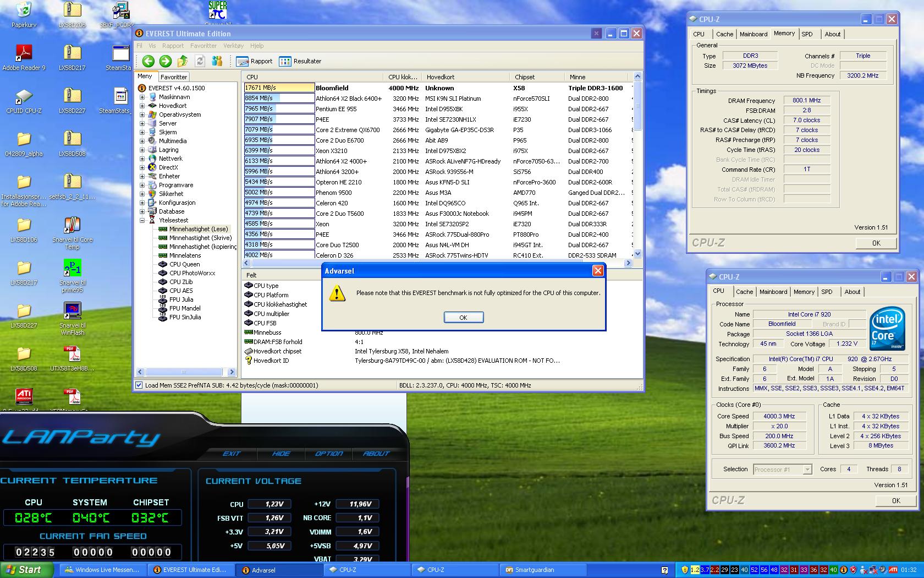Screen dimensions: 924x578
Task: Select CPU Queen benchmark in tree
Action: pos(184,264)
